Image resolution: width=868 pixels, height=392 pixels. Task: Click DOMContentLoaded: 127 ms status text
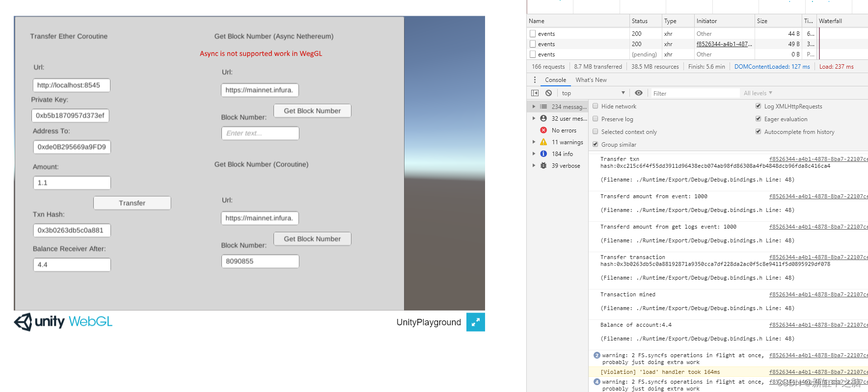tap(772, 67)
